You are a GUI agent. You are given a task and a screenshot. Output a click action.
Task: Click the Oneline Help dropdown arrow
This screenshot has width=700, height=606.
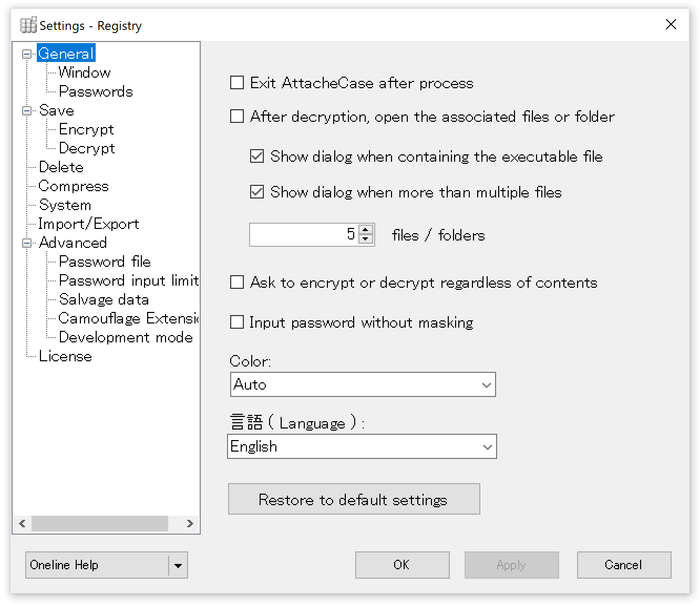tap(178, 566)
